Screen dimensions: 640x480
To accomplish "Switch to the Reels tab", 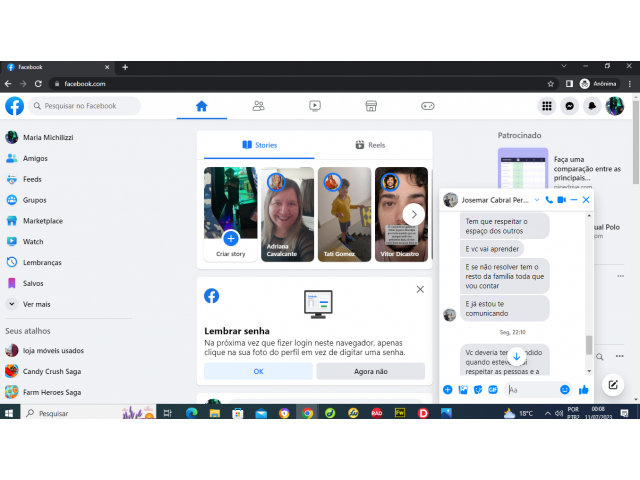I will pyautogui.click(x=369, y=145).
